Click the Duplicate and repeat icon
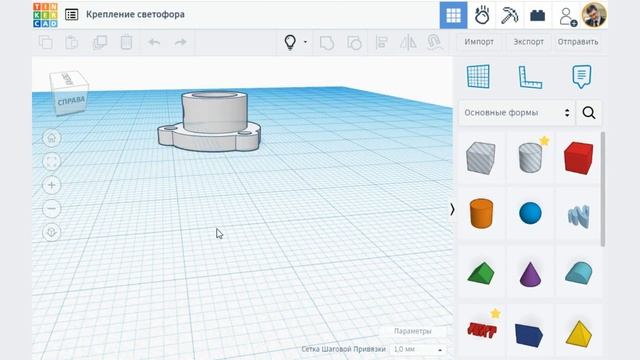Viewport: 640px width, 360px height. (100, 42)
